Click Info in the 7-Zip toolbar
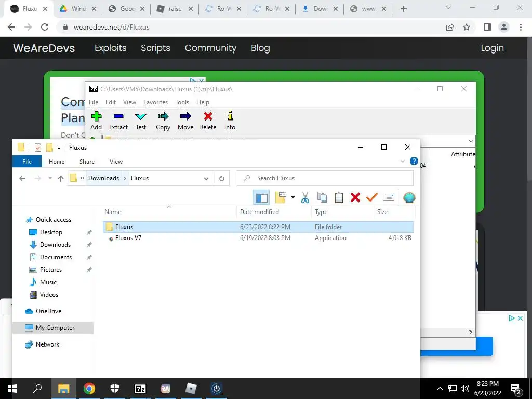The width and height of the screenshot is (532, 399). 230,121
